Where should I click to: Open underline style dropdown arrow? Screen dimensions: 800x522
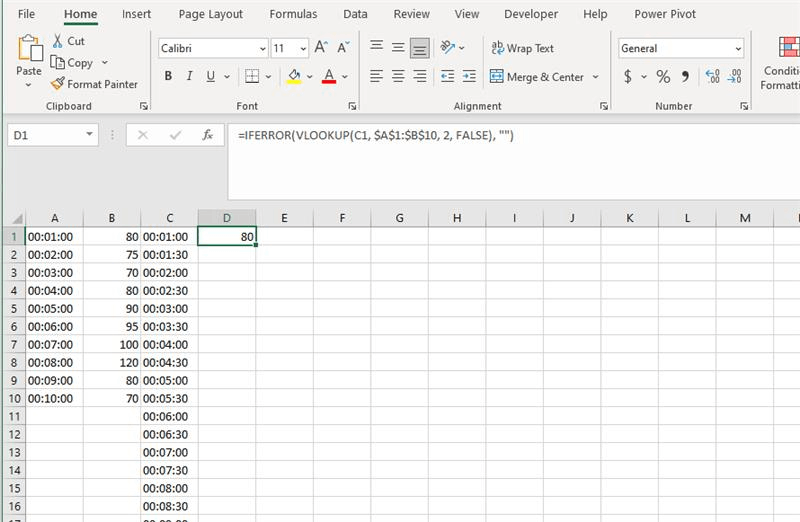[x=227, y=77]
